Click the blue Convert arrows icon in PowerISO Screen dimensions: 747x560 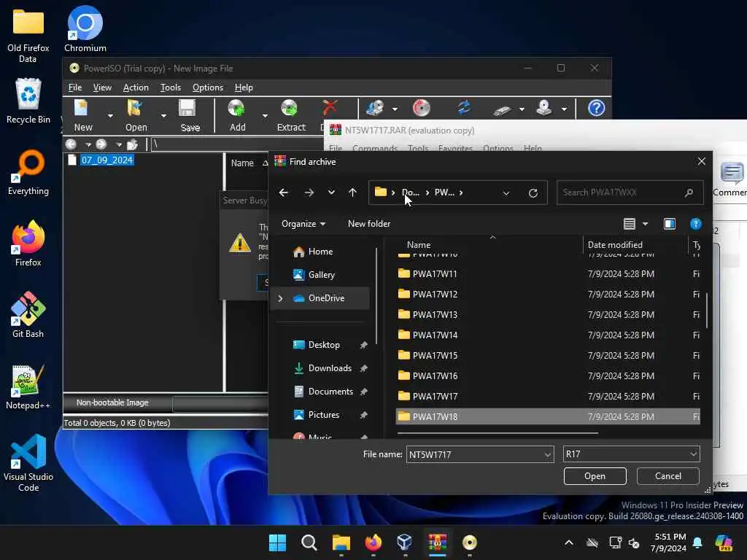(x=464, y=108)
